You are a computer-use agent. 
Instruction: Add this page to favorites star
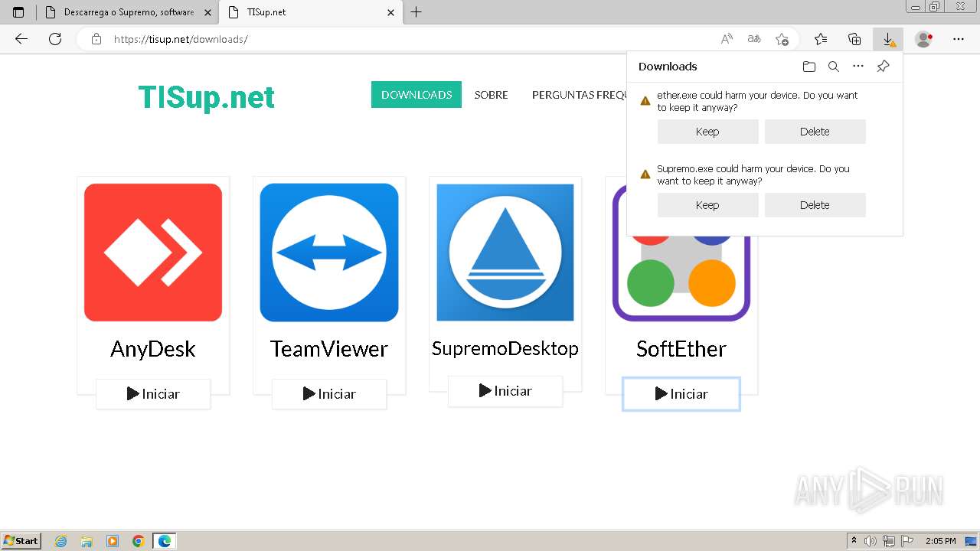pyautogui.click(x=782, y=39)
